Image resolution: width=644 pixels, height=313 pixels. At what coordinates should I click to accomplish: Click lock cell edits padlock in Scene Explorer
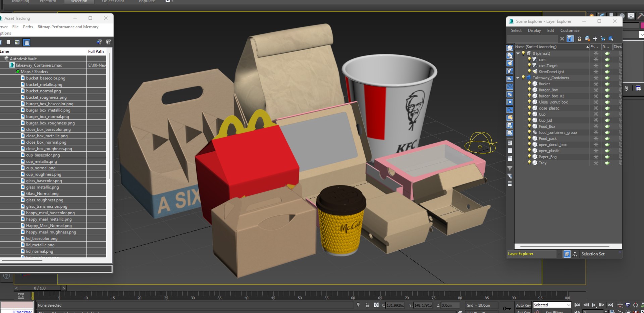click(x=579, y=39)
